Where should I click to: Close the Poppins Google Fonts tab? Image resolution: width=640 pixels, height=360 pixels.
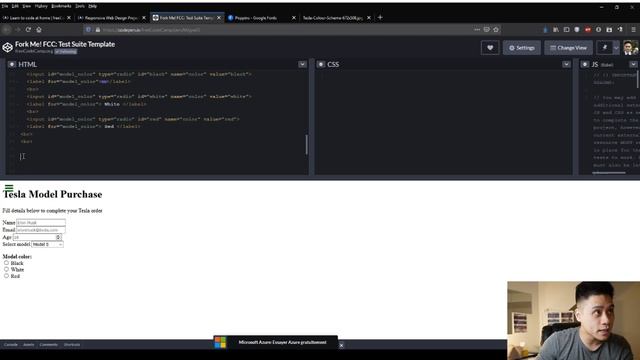(x=293, y=18)
